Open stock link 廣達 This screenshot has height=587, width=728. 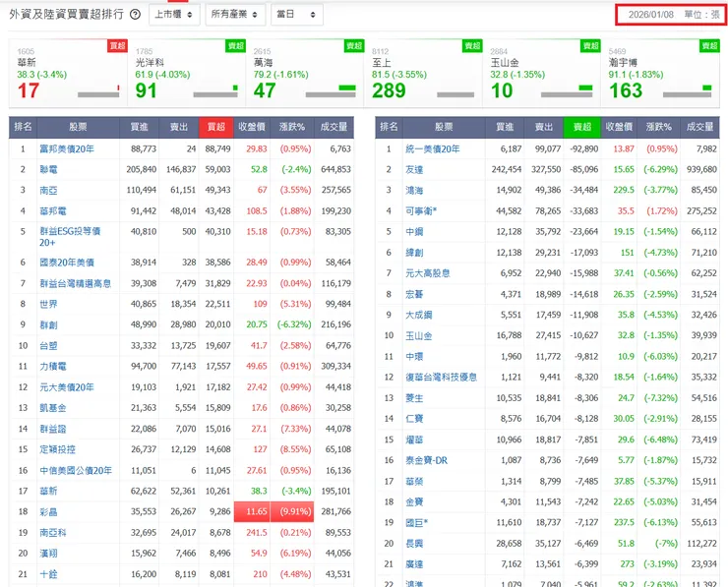[414, 564]
